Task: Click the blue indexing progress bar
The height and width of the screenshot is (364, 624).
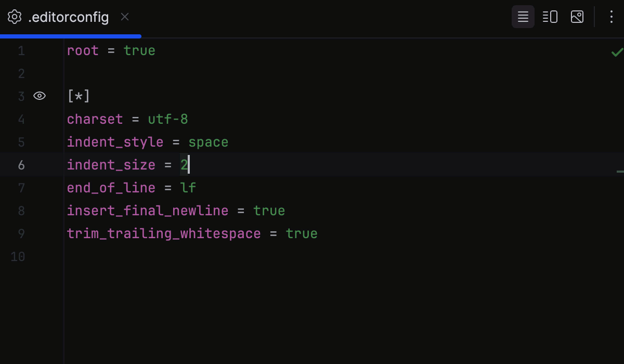Action: click(x=70, y=36)
